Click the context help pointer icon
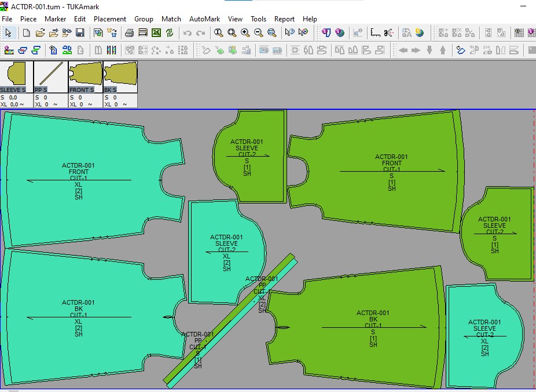This screenshot has width=536, height=392. pos(289,33)
